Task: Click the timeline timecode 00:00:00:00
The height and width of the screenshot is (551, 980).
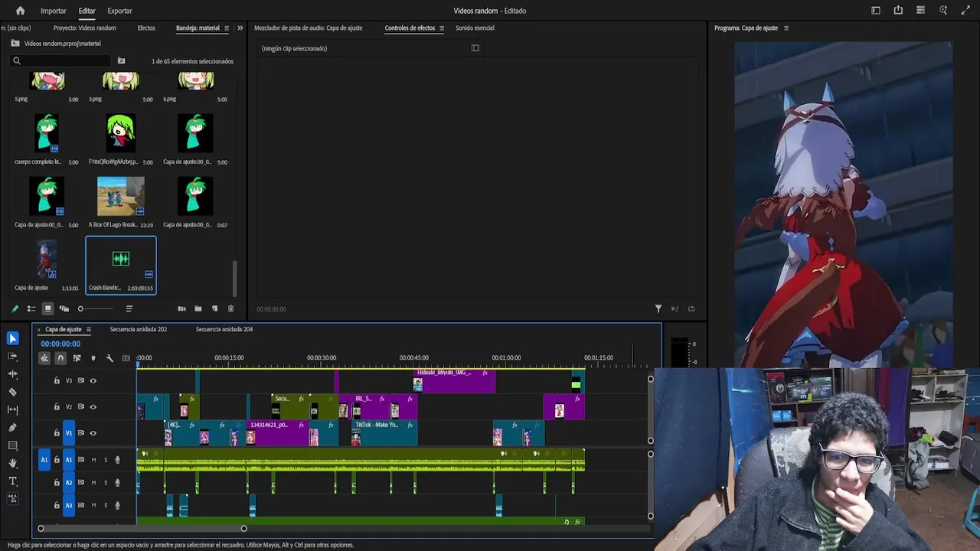Action: [x=60, y=344]
